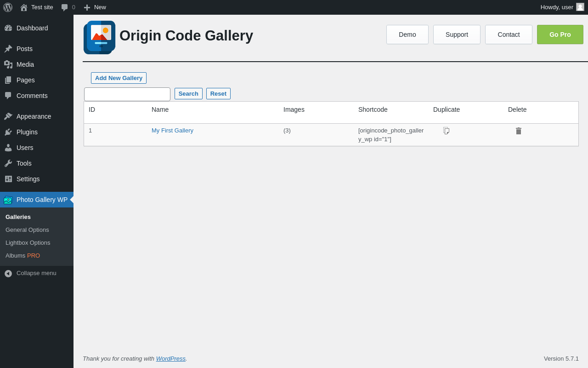
Task: Open the Users menu item
Action: coord(37,148)
